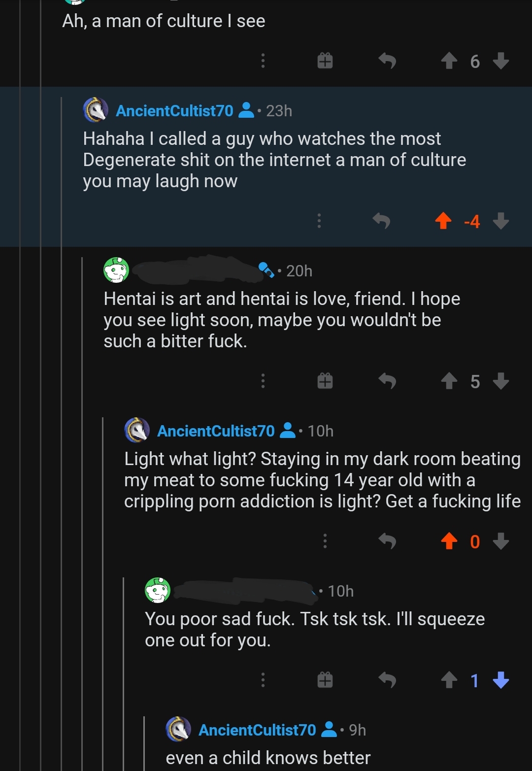This screenshot has width=532, height=771.
Task: Select AncientCultist70's snoo avatar near the 23h comment
Action: 96,110
